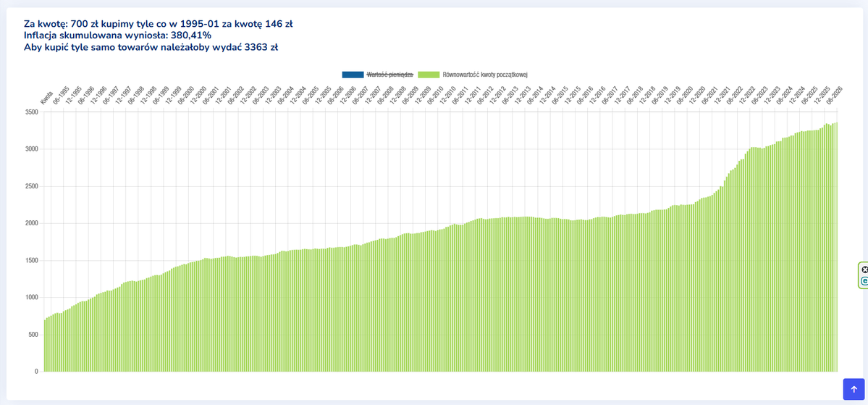Viewport: 868px width, 405px height.
Task: Click the '2000' y-axis value
Action: coord(32,223)
